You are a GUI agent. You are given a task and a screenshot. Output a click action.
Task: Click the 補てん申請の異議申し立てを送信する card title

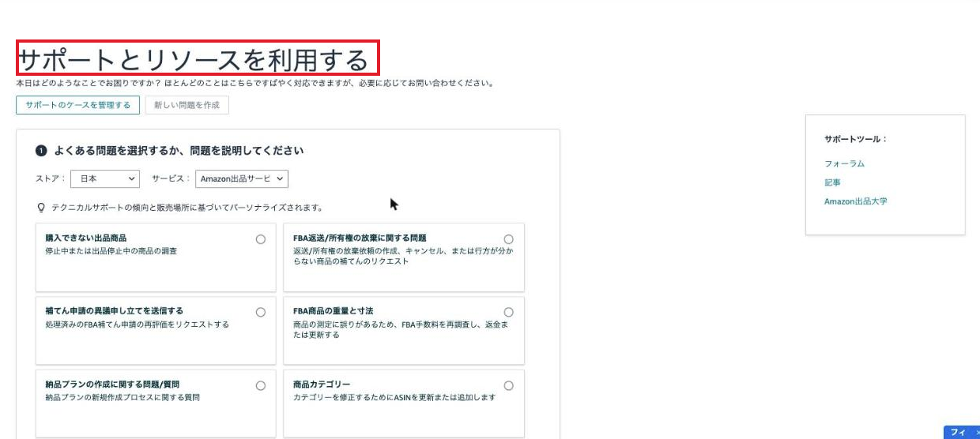114,311
